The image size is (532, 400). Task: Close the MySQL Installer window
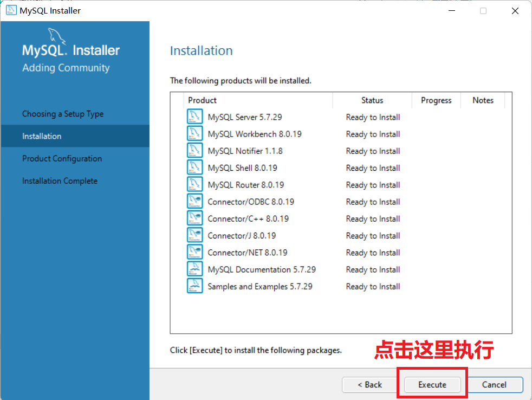tap(515, 10)
